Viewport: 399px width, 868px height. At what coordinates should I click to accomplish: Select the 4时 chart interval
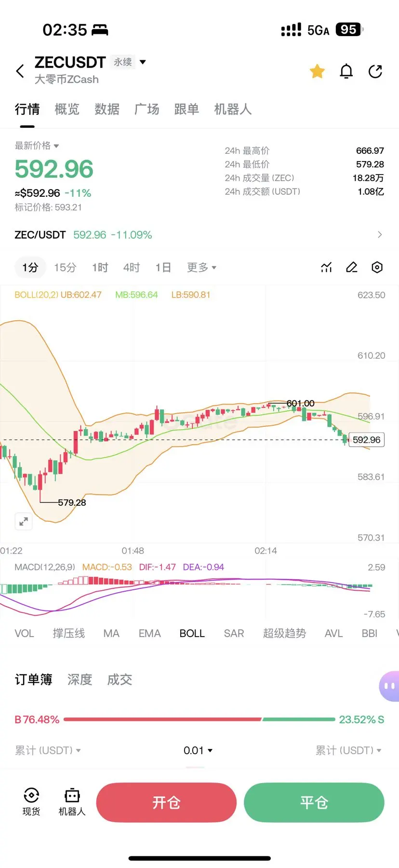point(132,268)
